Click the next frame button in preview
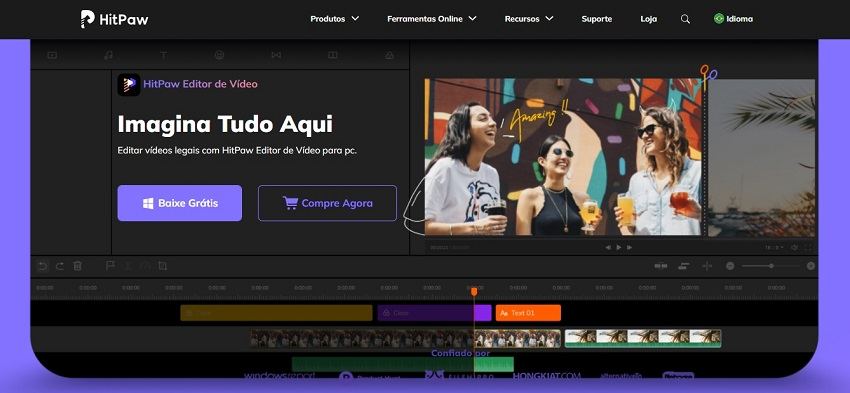Viewport: 850px width, 393px height. click(x=629, y=247)
